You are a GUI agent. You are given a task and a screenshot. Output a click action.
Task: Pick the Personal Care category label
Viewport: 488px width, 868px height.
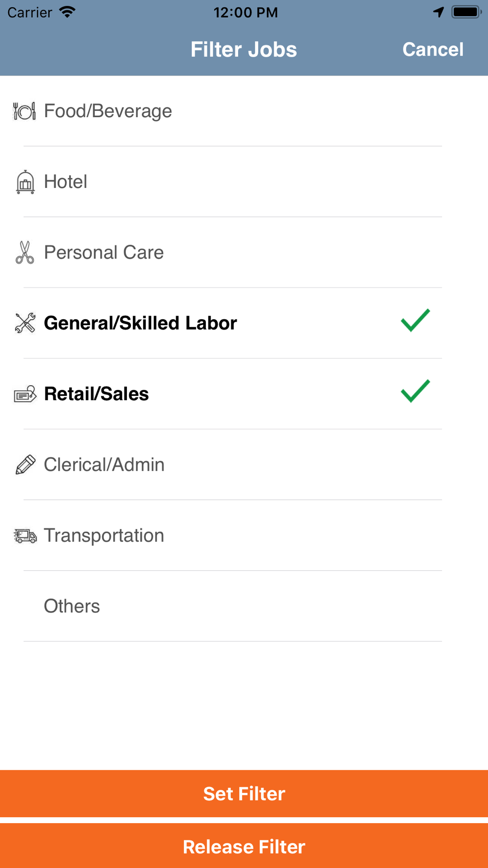103,252
